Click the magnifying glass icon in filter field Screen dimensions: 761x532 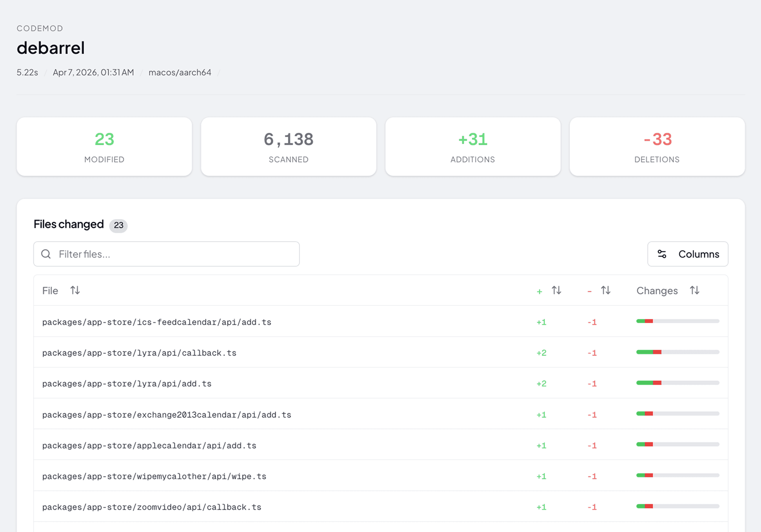[x=46, y=254]
